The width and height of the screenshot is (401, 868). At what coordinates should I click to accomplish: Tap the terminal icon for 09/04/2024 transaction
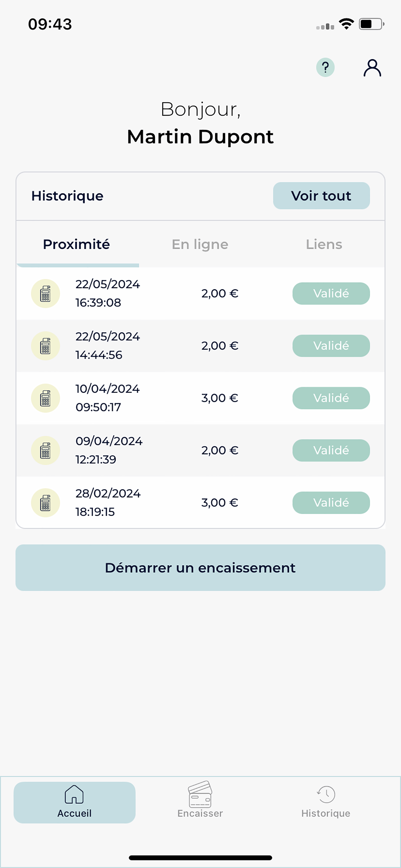tap(46, 450)
